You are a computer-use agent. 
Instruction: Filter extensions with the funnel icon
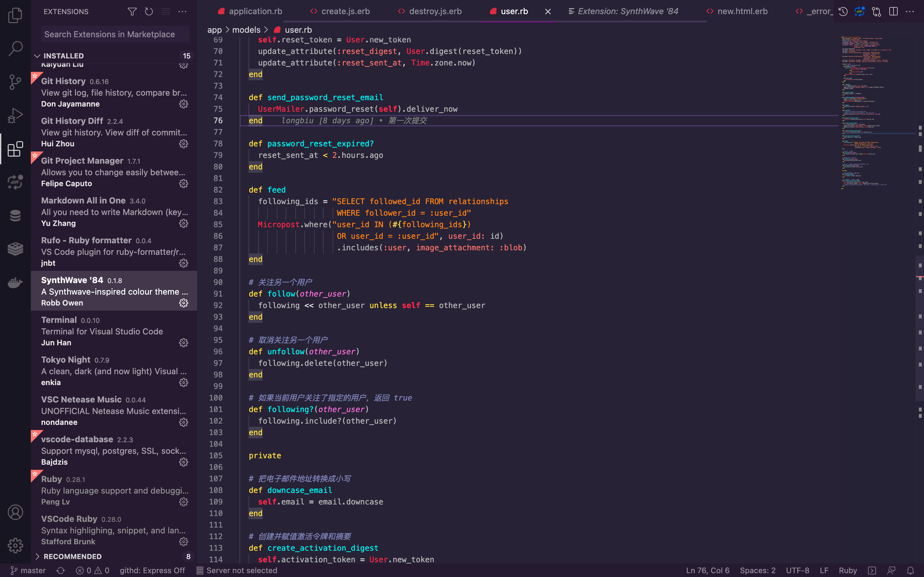(132, 12)
